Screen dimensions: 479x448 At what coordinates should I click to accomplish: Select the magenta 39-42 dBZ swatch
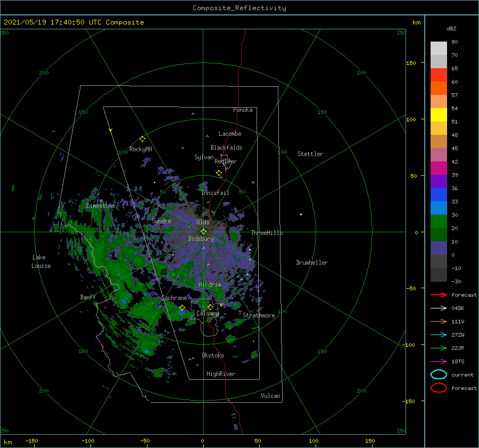pos(439,168)
